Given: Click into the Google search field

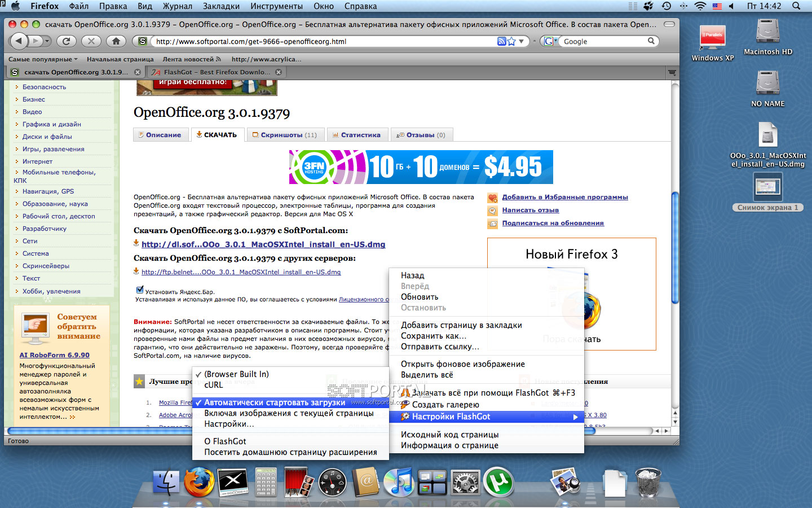Looking at the screenshot, I should coord(603,41).
